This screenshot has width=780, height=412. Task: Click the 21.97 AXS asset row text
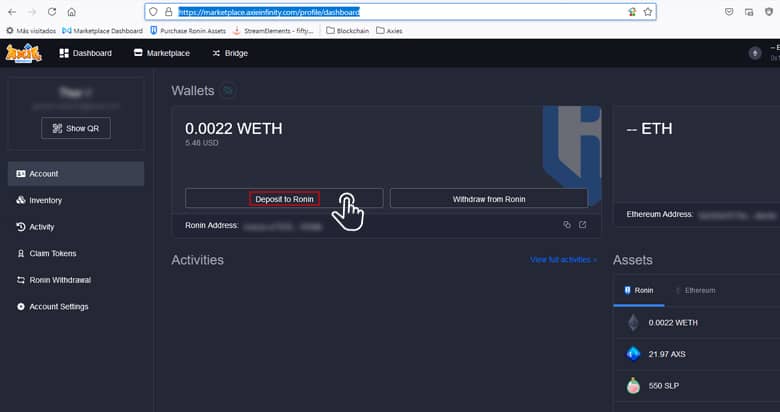pos(667,354)
